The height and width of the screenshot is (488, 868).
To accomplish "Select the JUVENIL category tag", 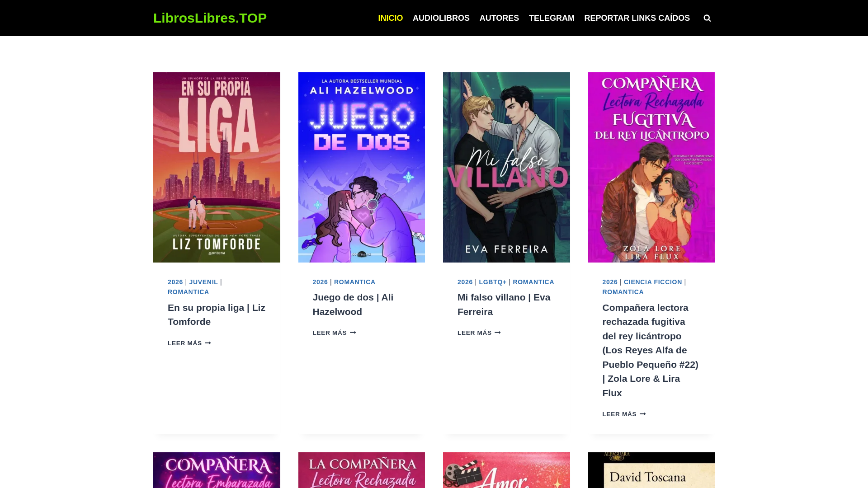I will [203, 282].
